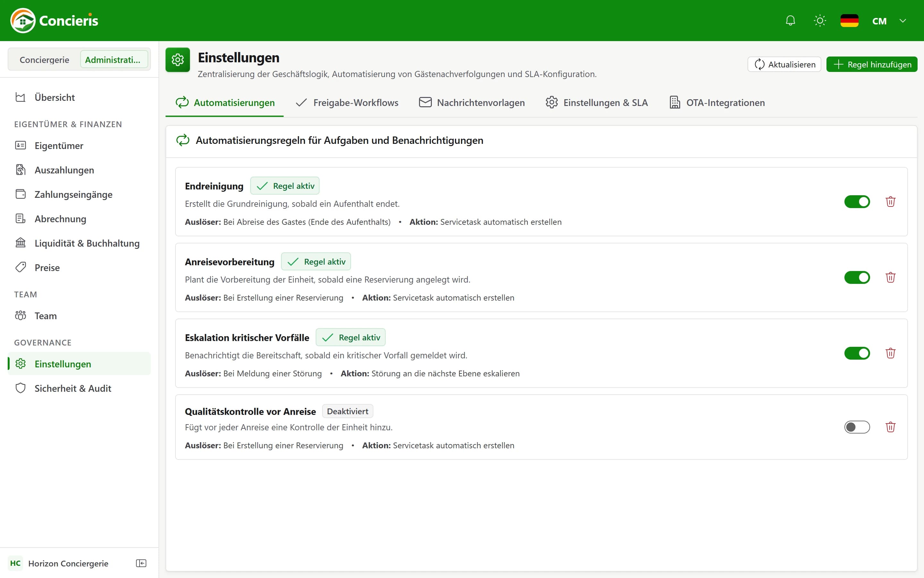Click the Aktualisieren button
This screenshot has height=578, width=924.
click(784, 64)
